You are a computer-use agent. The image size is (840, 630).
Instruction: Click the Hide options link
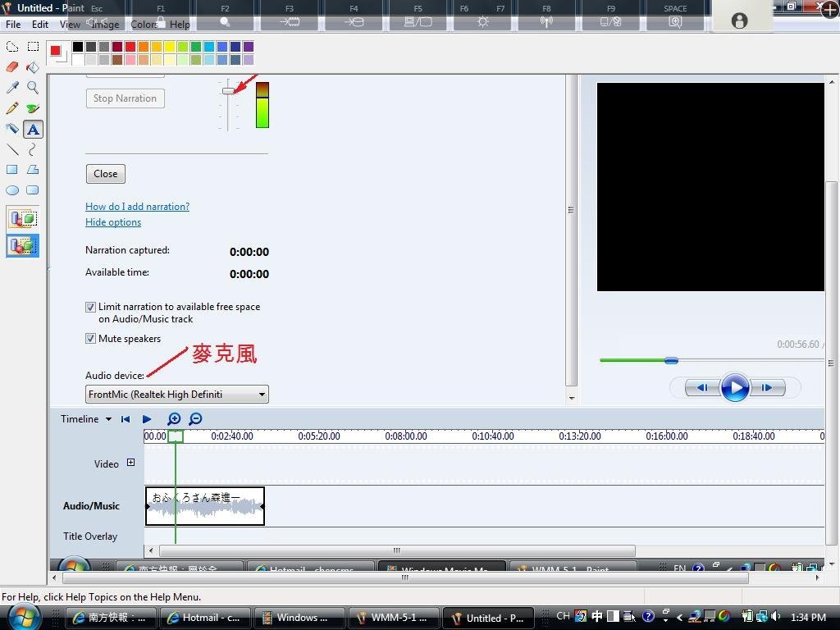pyautogui.click(x=113, y=221)
